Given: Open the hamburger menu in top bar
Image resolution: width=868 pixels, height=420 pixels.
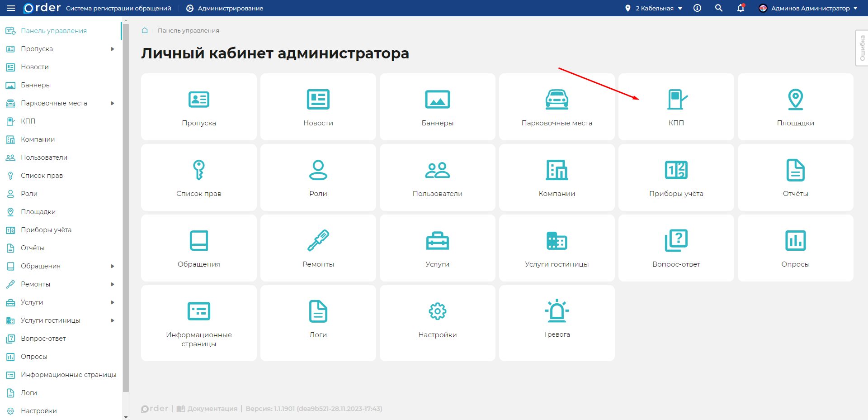Looking at the screenshot, I should click(11, 8).
